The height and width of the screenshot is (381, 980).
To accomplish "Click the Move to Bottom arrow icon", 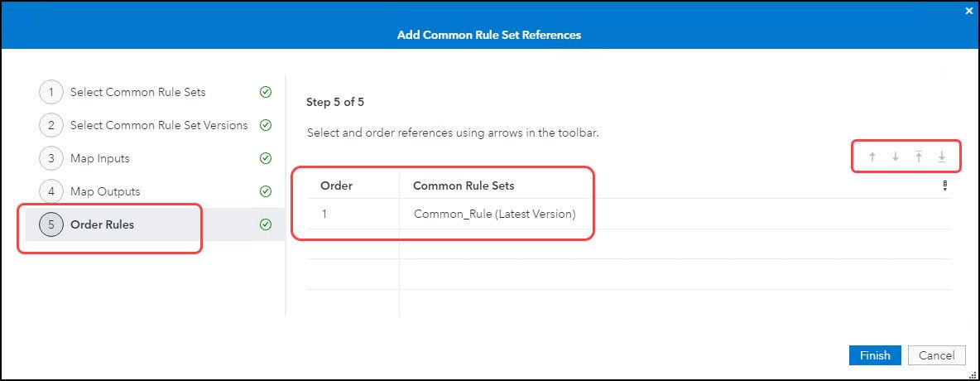I will [x=941, y=157].
